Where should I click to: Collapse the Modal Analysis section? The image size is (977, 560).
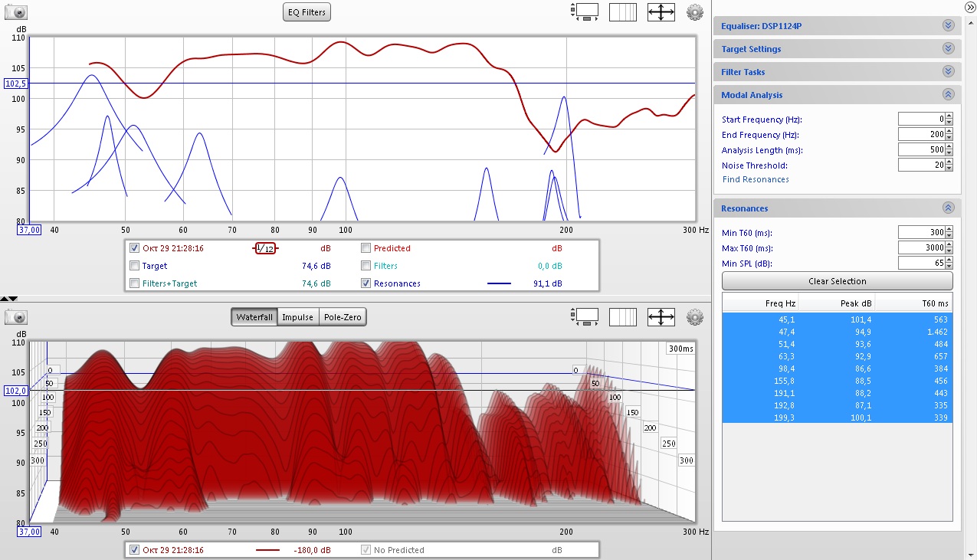click(948, 95)
